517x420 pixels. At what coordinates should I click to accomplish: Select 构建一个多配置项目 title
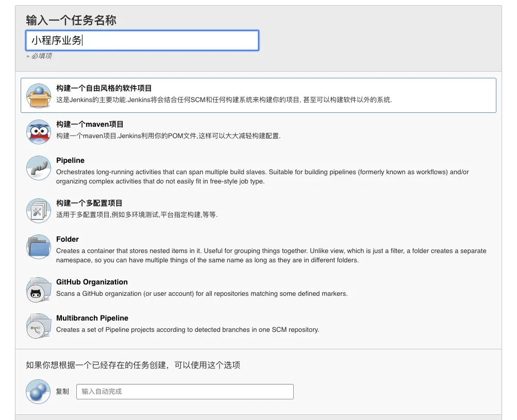point(89,203)
